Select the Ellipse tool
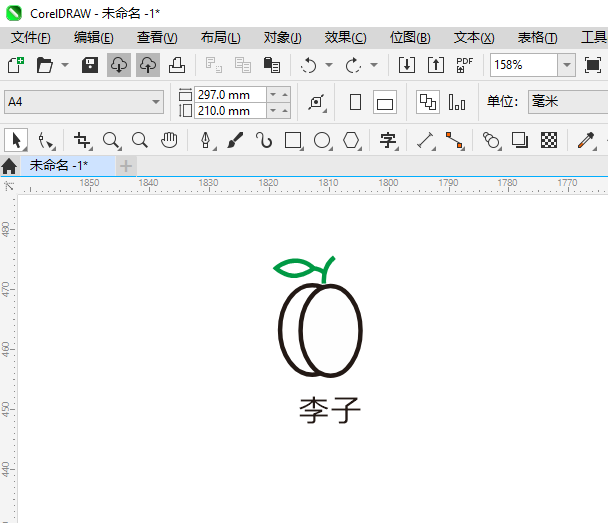This screenshot has height=523, width=608. pos(322,140)
